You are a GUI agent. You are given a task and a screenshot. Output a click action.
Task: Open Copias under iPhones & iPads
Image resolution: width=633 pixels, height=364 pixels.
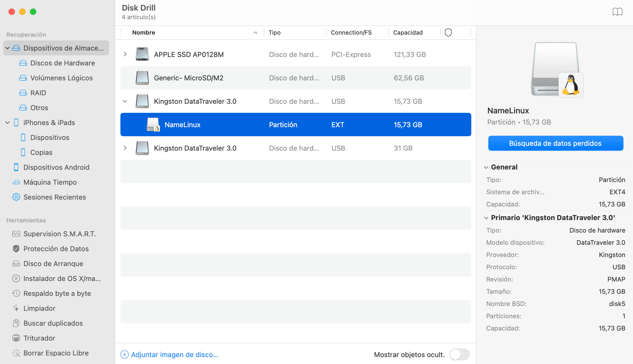pos(41,152)
